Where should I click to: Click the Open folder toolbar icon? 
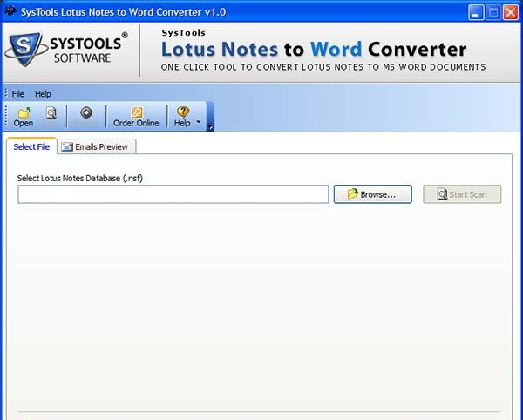click(x=24, y=113)
